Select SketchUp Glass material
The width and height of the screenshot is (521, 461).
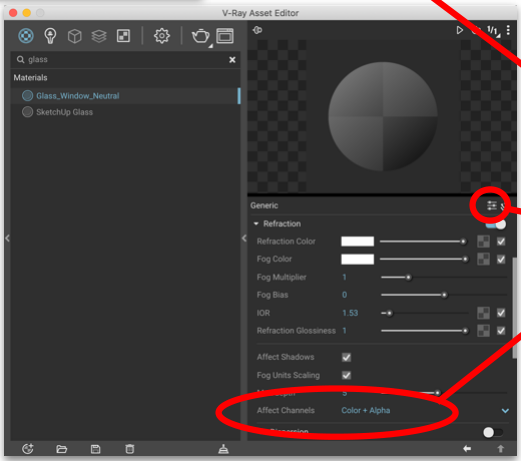(x=125, y=112)
